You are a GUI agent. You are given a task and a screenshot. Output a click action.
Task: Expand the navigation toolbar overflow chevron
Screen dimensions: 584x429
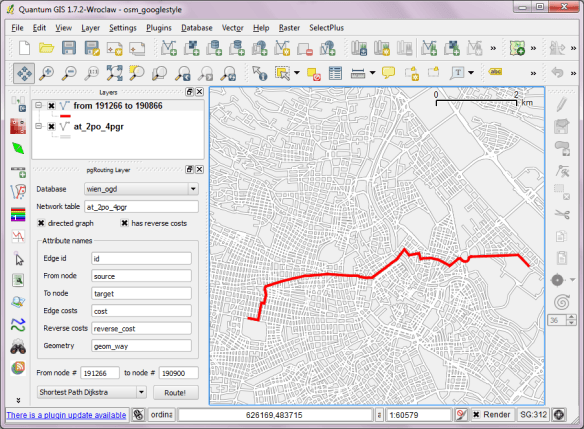tap(533, 73)
